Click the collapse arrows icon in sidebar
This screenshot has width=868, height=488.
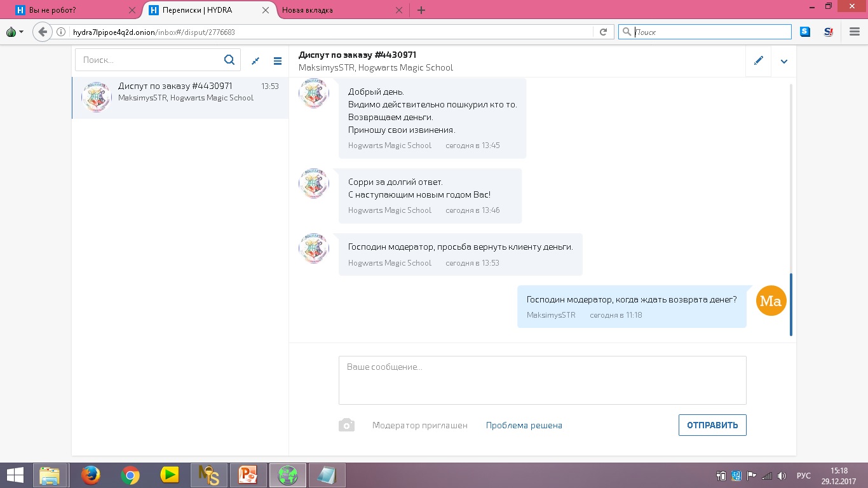tap(255, 61)
